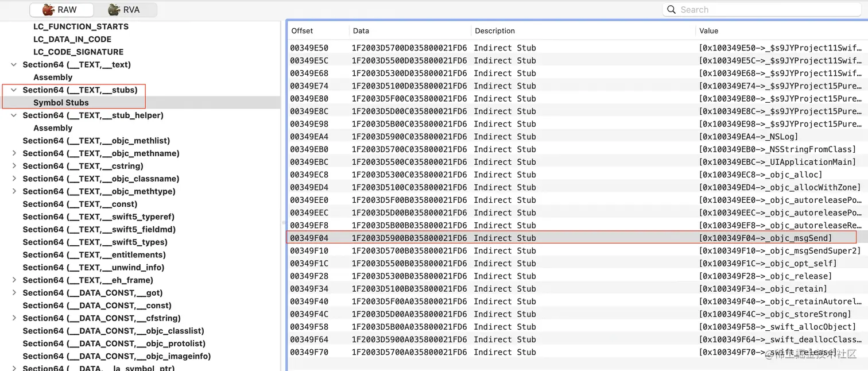Expand Section64 (__TEXT,__eh_frame)
This screenshot has height=371, width=868.
coord(14,280)
